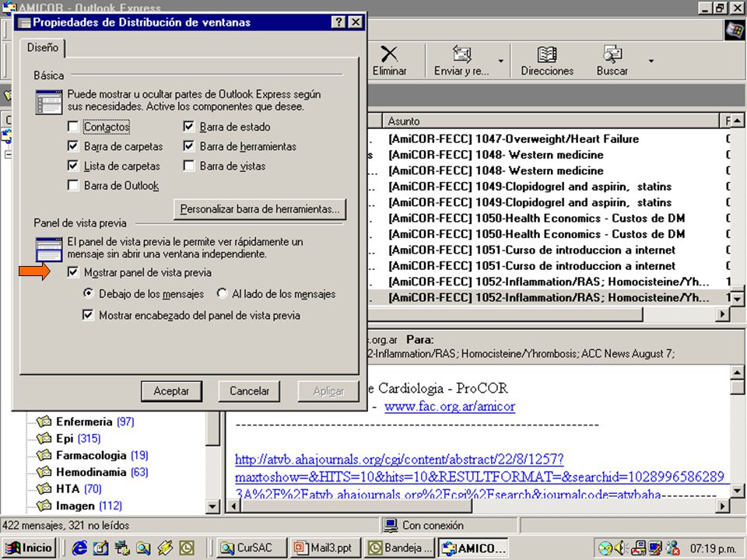Switch to the CurSAC taskbar window
This screenshot has height=560, width=747.
[x=252, y=548]
